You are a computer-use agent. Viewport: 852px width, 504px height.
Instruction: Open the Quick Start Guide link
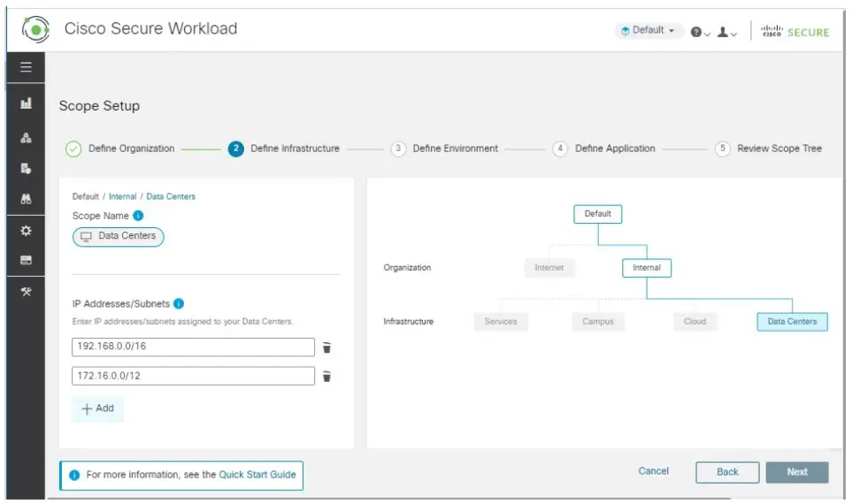[257, 475]
